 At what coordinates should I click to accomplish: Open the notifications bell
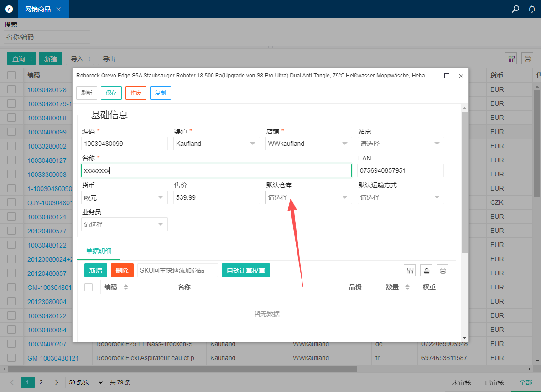pos(531,9)
